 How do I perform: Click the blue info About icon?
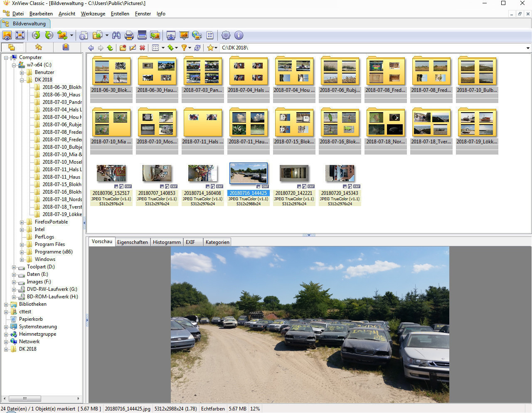[239, 35]
